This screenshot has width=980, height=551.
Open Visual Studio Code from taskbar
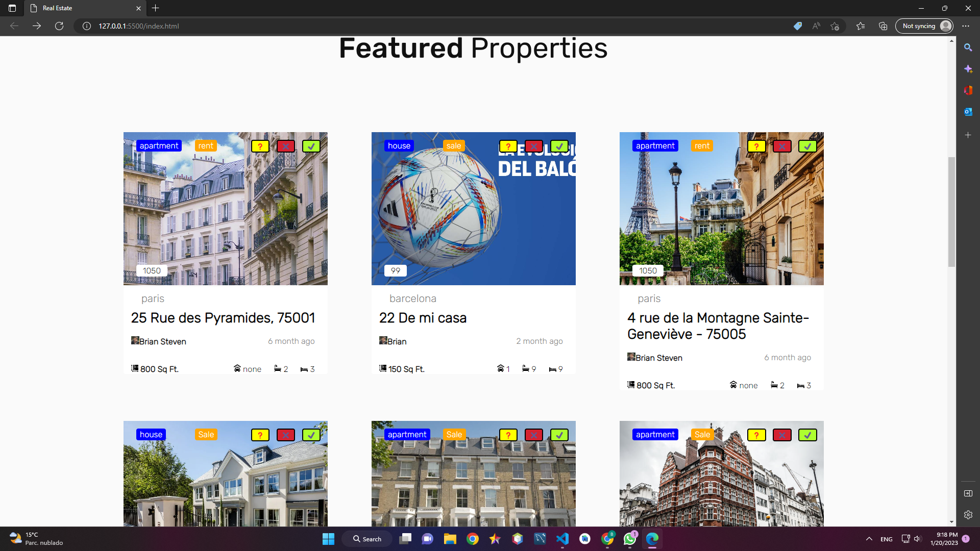tap(562, 539)
